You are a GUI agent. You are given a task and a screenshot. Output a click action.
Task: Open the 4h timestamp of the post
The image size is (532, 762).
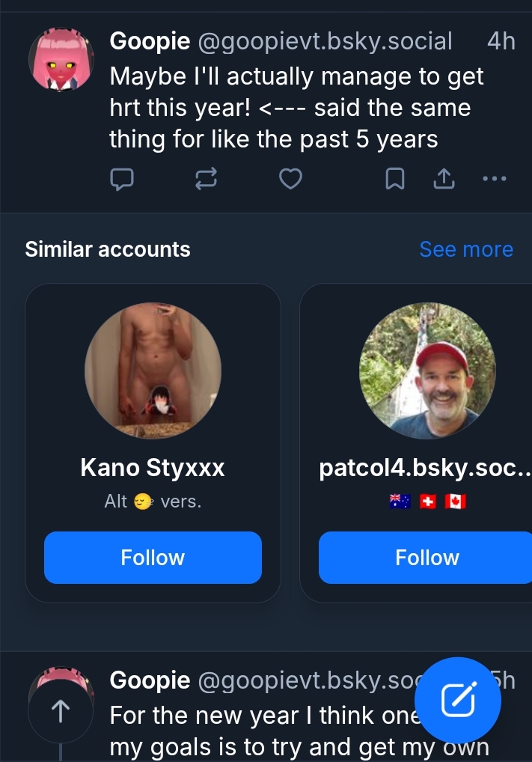(x=501, y=41)
